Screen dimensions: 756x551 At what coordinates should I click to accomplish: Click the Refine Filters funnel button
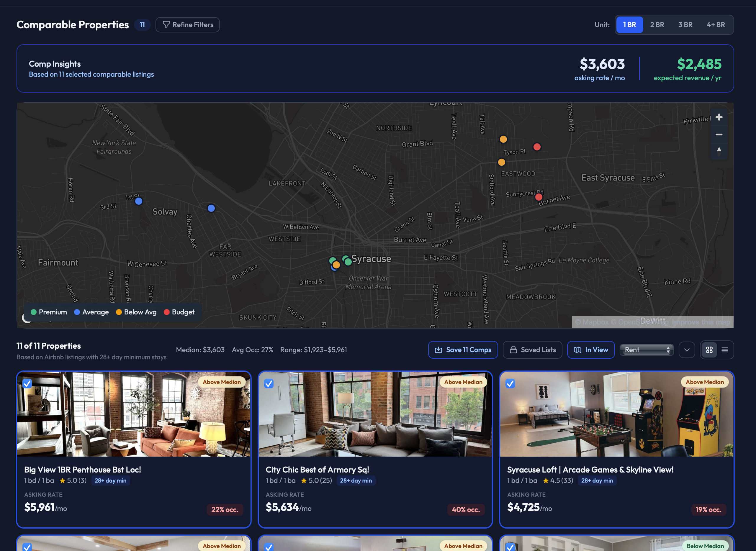click(x=187, y=25)
